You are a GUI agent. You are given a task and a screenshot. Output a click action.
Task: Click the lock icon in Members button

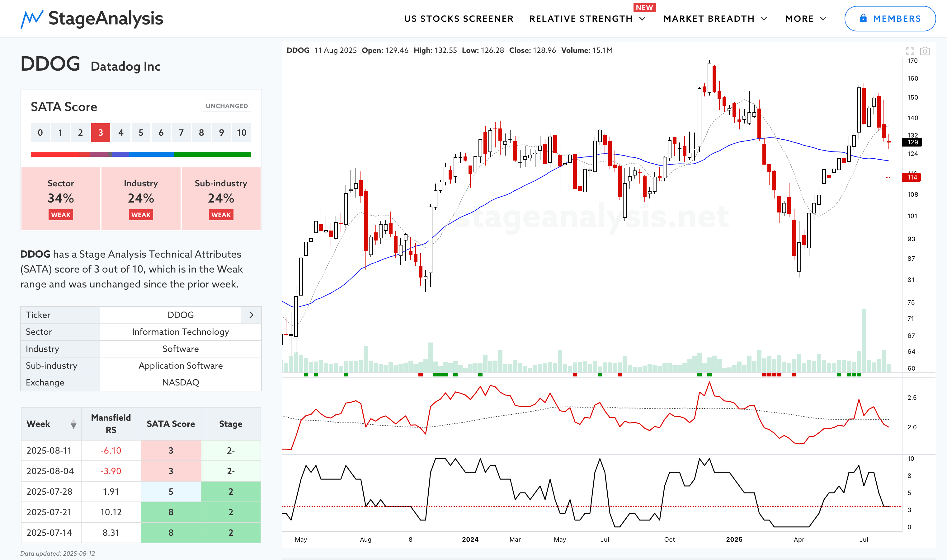(x=863, y=18)
